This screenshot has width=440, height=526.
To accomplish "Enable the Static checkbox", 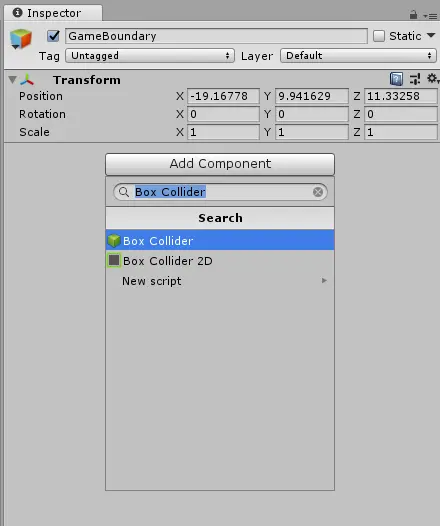I will pos(379,36).
